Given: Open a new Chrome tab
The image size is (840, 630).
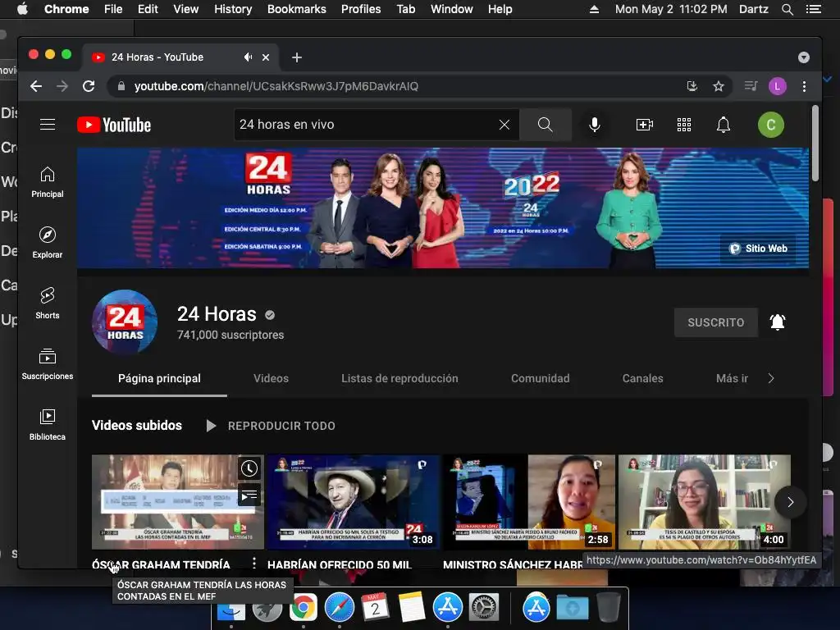Looking at the screenshot, I should coord(297,57).
